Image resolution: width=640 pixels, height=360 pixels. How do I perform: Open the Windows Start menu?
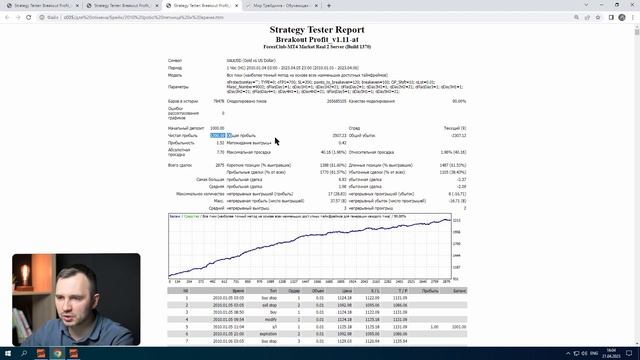8,353
